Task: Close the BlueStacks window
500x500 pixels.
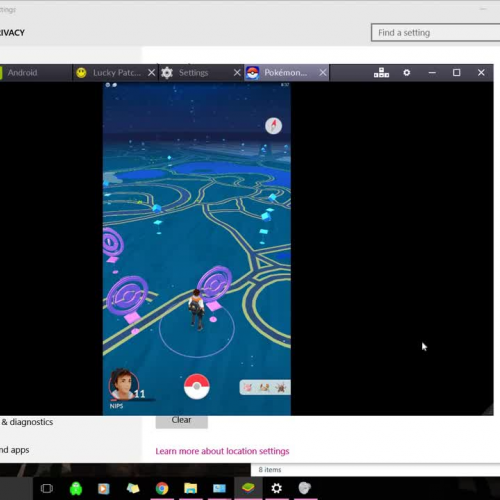Action: coord(481,72)
